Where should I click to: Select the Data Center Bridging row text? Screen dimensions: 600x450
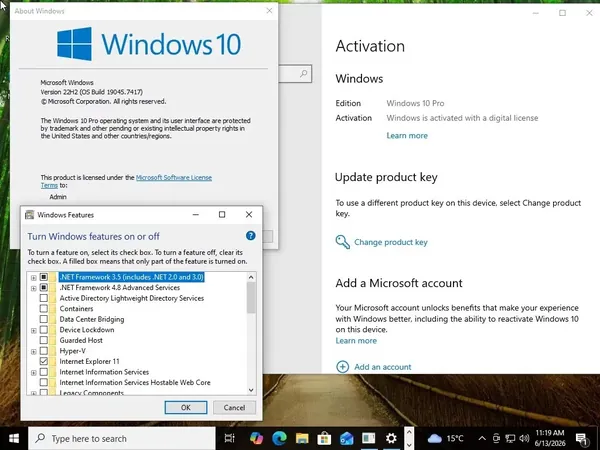pyautogui.click(x=92, y=319)
